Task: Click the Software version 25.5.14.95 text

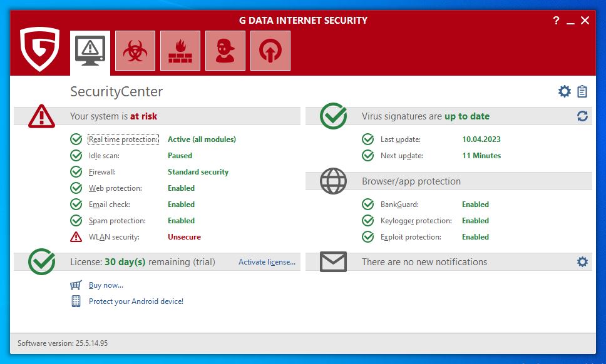Action: click(x=63, y=343)
